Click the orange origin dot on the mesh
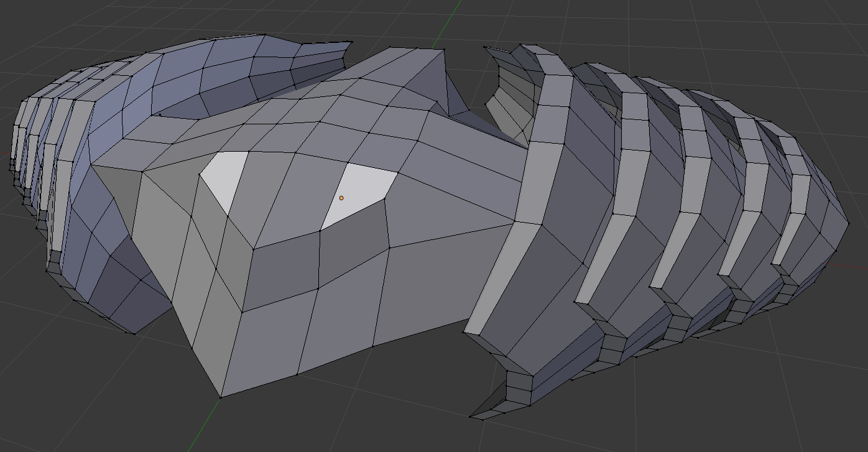868x452 pixels. [x=341, y=198]
